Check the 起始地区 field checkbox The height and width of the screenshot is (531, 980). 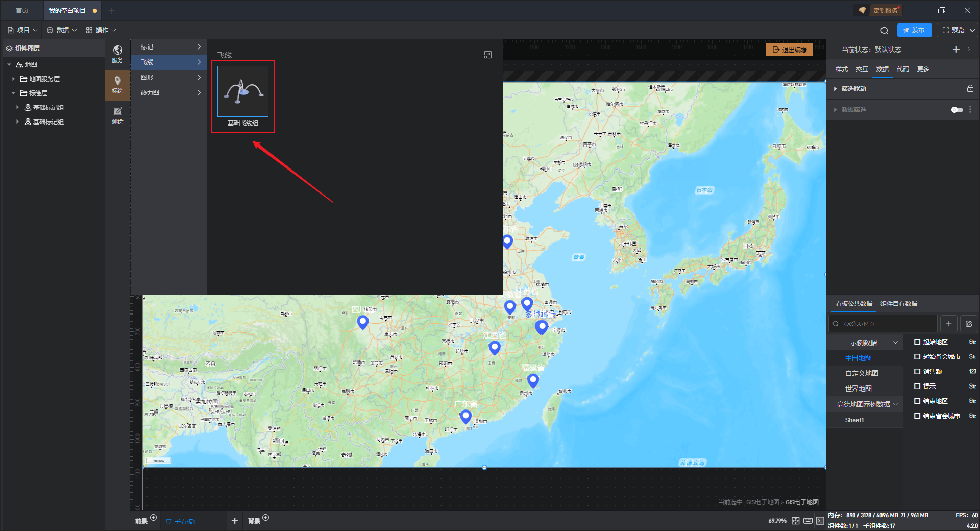click(917, 342)
